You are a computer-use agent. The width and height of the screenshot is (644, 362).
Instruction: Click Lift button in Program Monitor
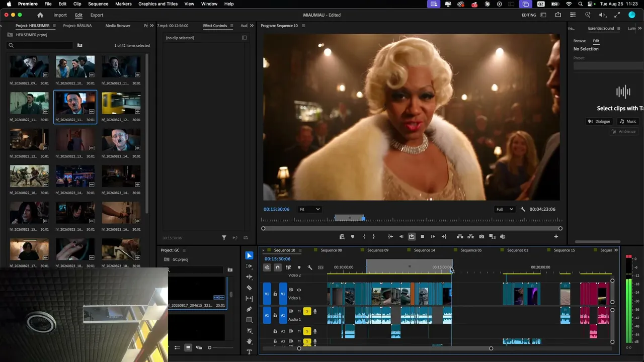pos(460,236)
